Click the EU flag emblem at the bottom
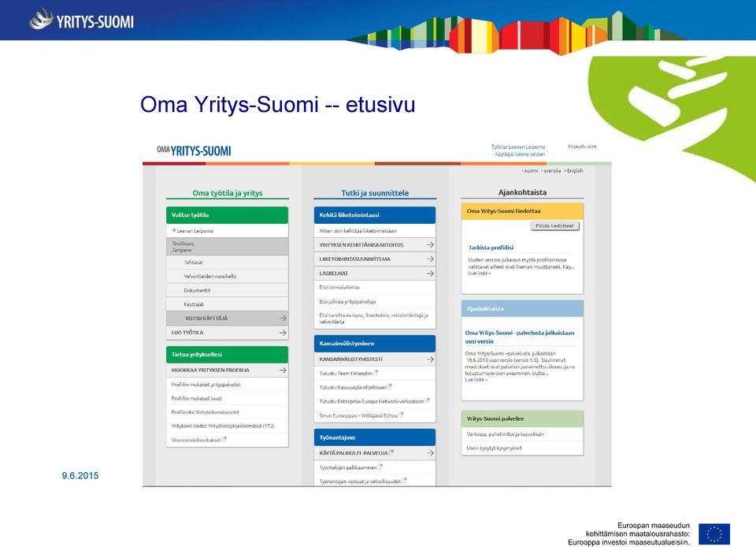Image resolution: width=756 pixels, height=547 pixels. [714, 534]
